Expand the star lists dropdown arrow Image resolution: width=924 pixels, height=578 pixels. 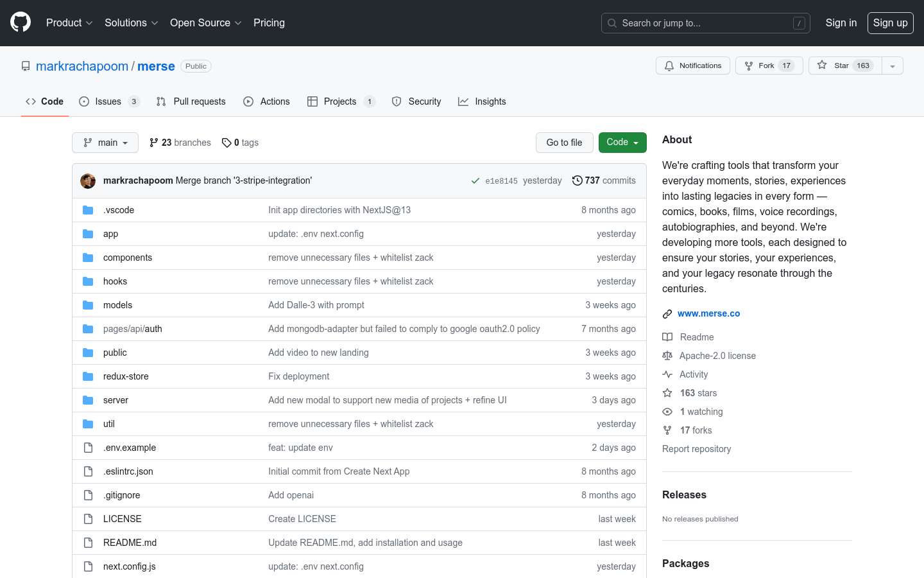(x=893, y=66)
